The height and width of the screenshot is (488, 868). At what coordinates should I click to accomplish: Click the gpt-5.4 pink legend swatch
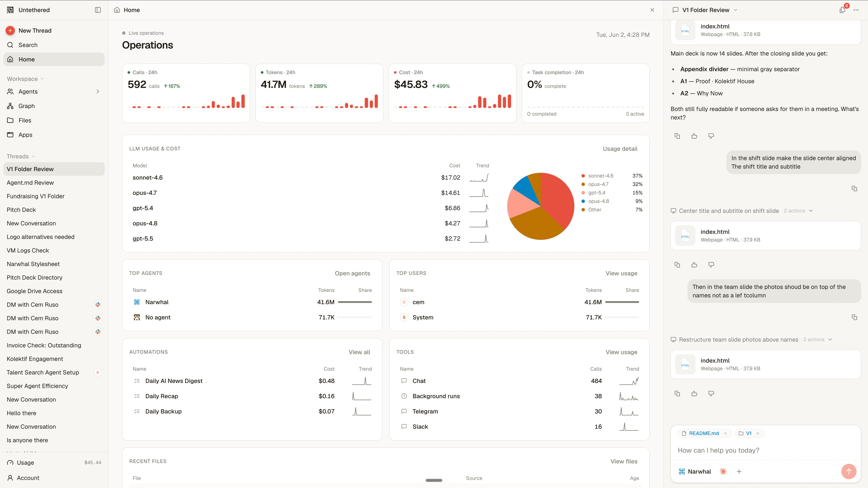tap(583, 193)
